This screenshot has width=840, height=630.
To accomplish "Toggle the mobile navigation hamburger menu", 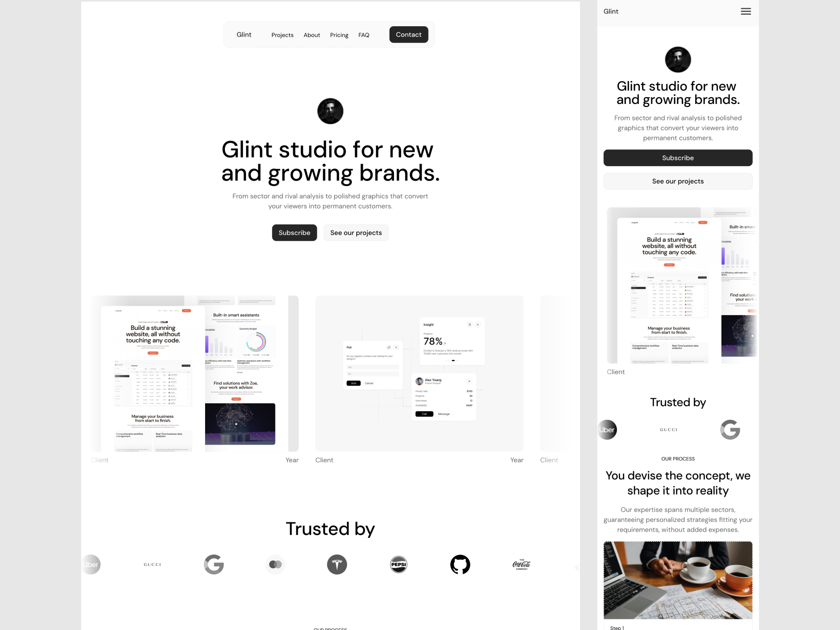I will pyautogui.click(x=746, y=11).
